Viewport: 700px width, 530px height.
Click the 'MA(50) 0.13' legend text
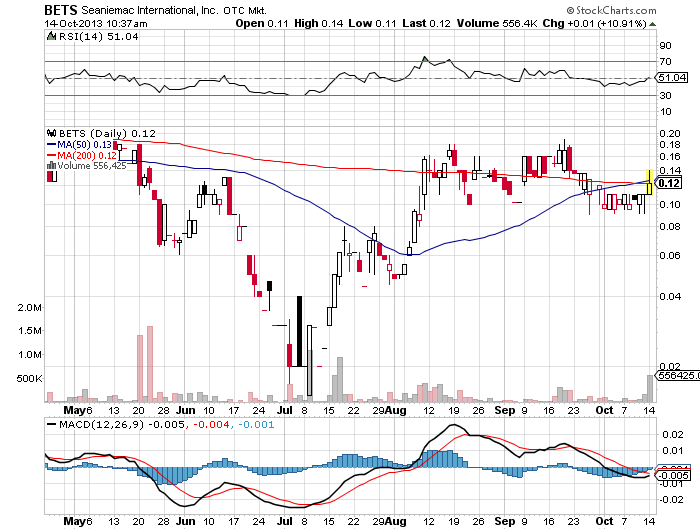[x=84, y=145]
